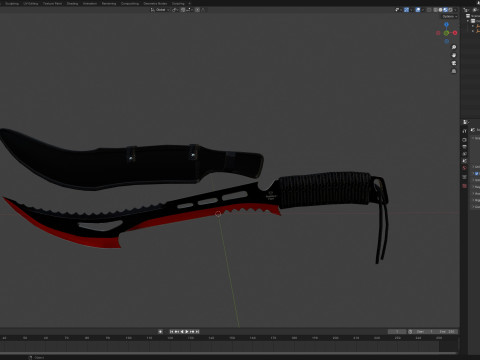Switch to the Geometry Nodes workspace tab

pos(155,3)
